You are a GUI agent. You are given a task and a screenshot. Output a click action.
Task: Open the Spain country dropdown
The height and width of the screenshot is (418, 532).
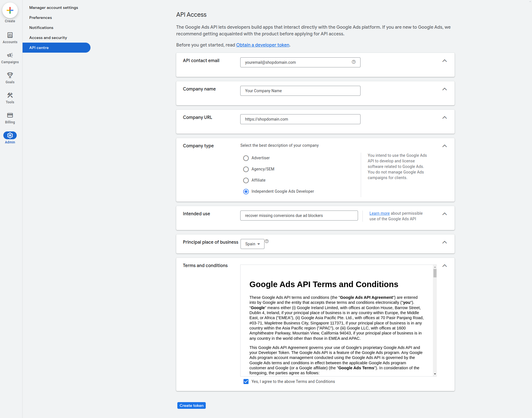pyautogui.click(x=252, y=244)
